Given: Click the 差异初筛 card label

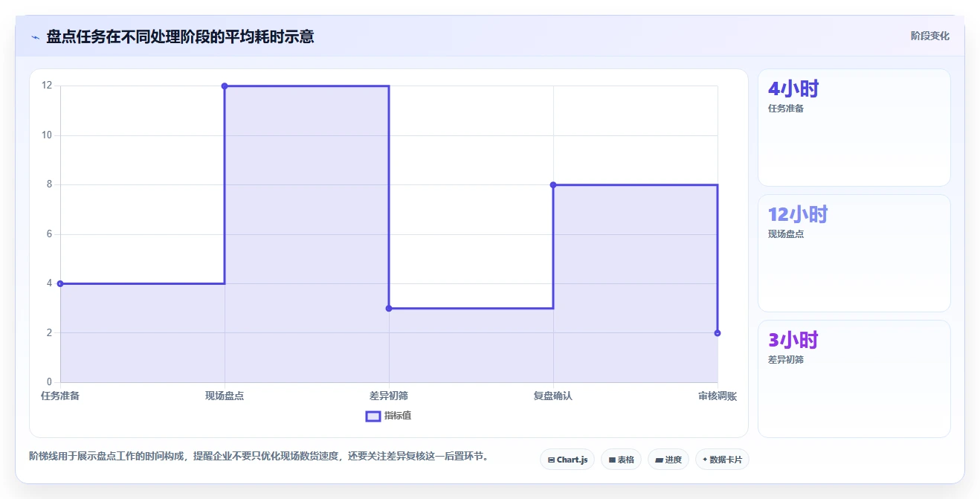Looking at the screenshot, I should point(786,360).
